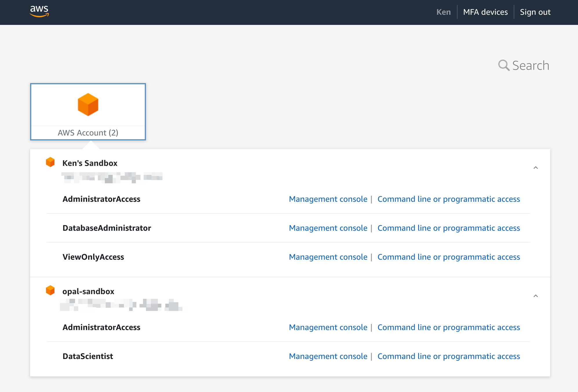Open Management console for ViewOnlyAccess
Viewport: 578px width, 392px height.
click(x=328, y=257)
